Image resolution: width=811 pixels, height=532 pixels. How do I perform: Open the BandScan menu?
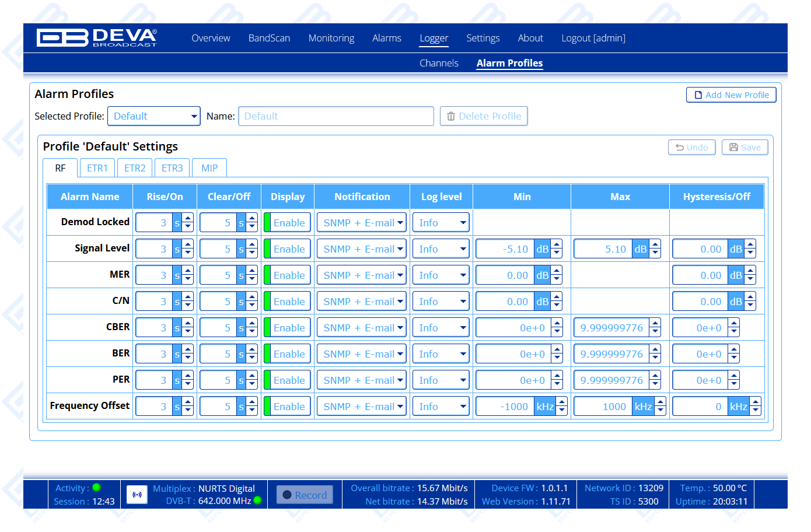(269, 38)
